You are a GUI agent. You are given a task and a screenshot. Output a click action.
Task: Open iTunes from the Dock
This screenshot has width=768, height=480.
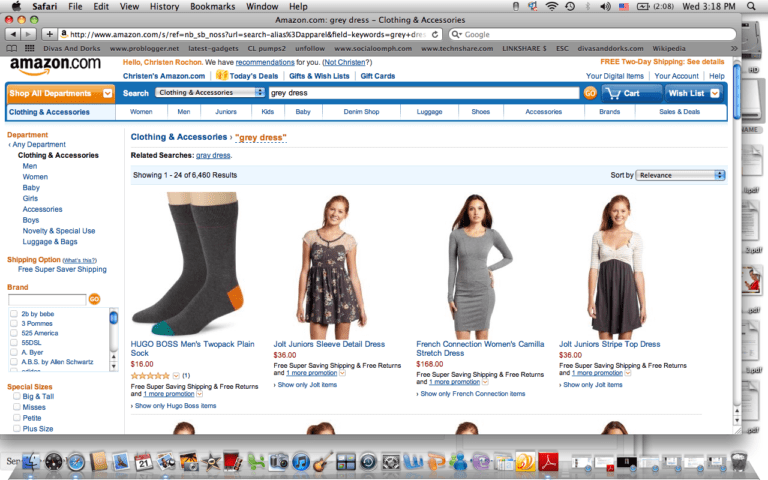tap(300, 462)
